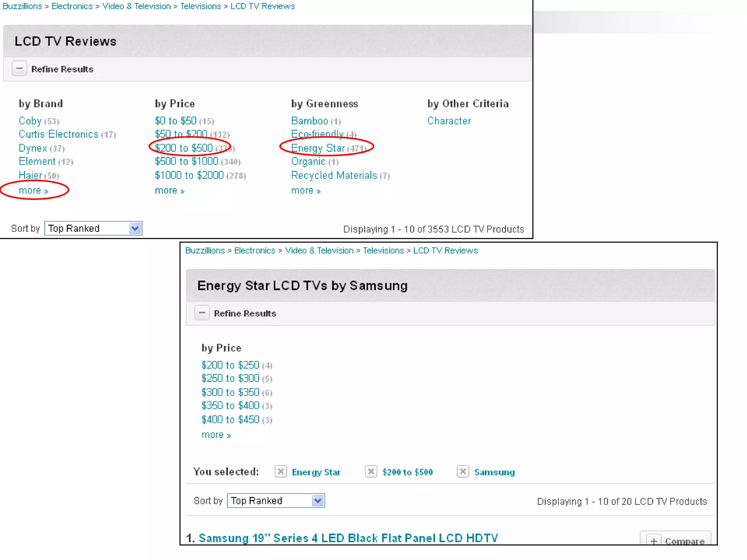The height and width of the screenshot is (560, 747).
Task: Collapse Refine Results in Energy Star Samsung panel
Action: pyautogui.click(x=202, y=313)
